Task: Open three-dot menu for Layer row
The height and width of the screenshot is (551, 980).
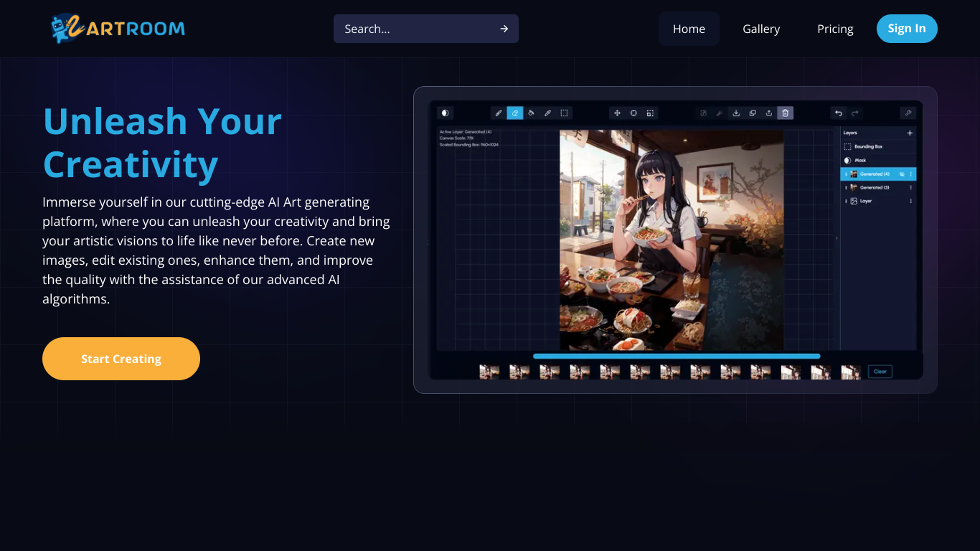Action: 911,201
